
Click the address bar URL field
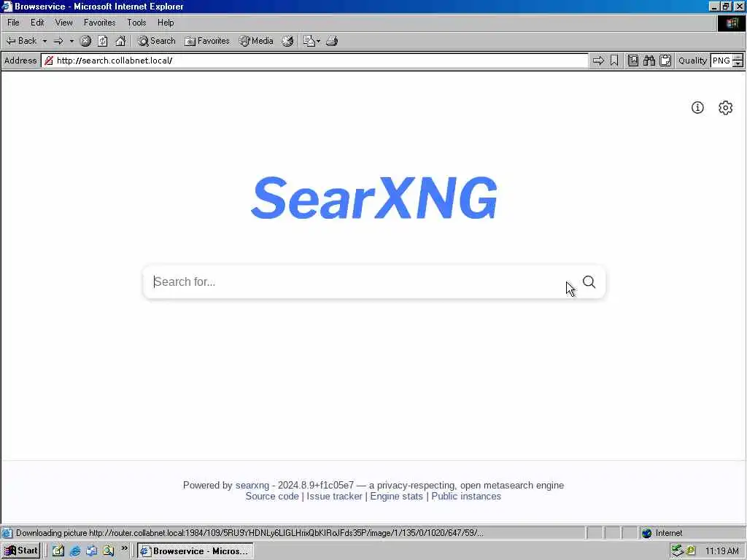coord(314,61)
